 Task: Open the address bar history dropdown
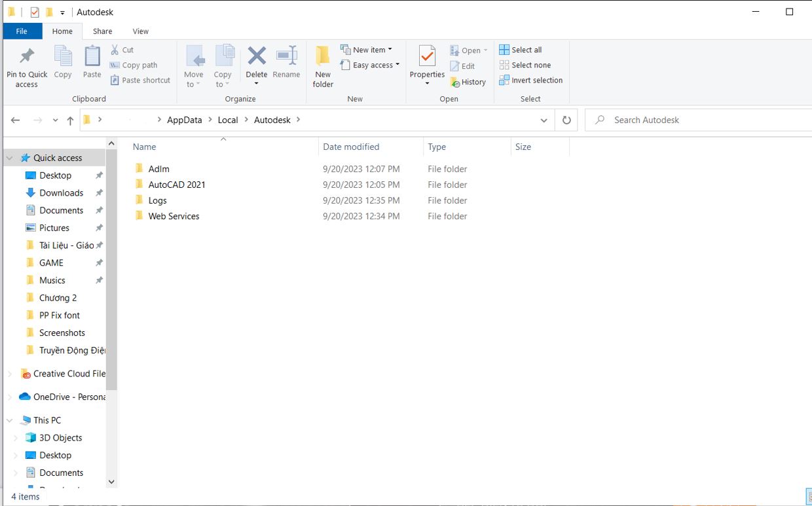pyautogui.click(x=544, y=120)
